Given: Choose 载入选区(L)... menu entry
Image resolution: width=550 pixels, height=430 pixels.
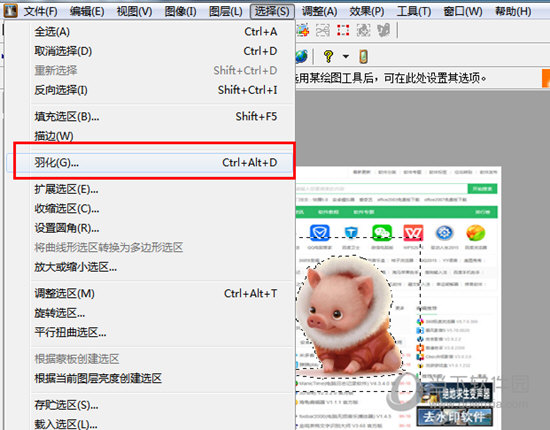Looking at the screenshot, I should click(x=150, y=424).
